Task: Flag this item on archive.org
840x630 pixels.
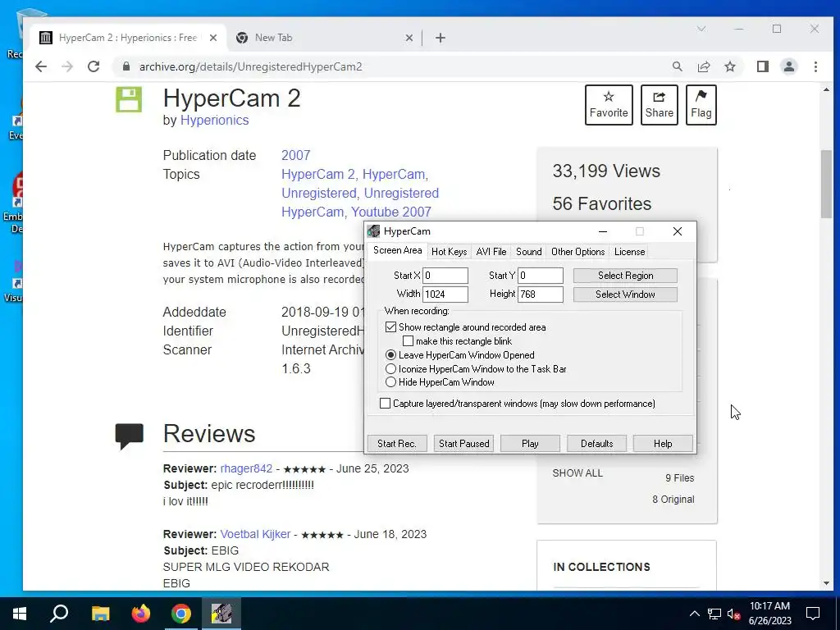Action: coord(701,105)
